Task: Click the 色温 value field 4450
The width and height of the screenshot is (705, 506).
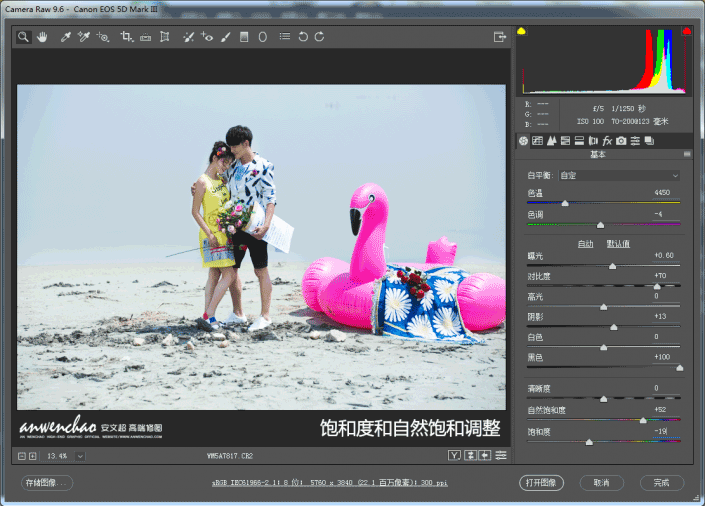Action: (x=665, y=193)
